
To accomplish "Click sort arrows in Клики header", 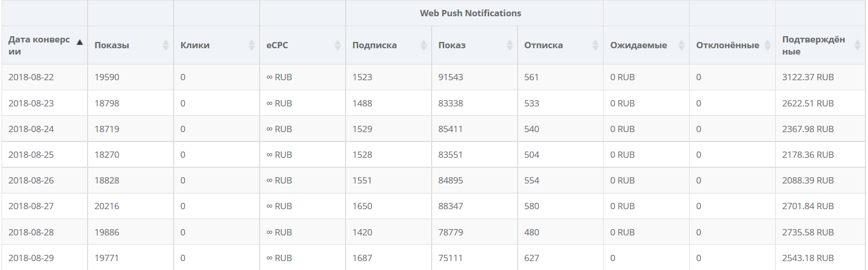I will pyautogui.click(x=252, y=45).
